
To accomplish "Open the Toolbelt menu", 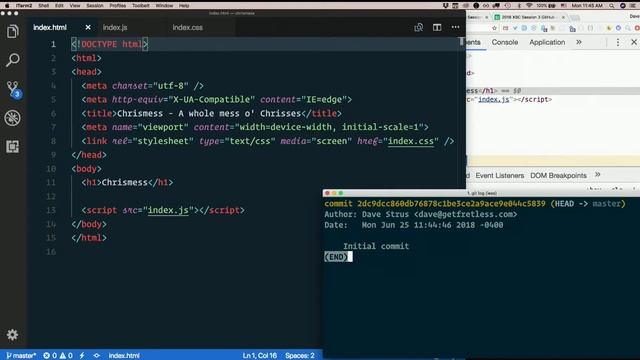I will pyautogui.click(x=140, y=6).
